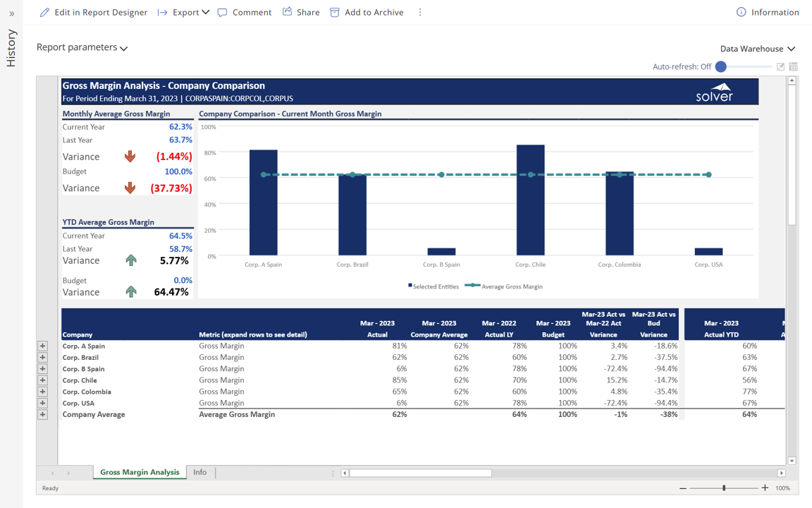Select the Gross Margin Analysis sheet tab
812x508 pixels.
point(140,473)
